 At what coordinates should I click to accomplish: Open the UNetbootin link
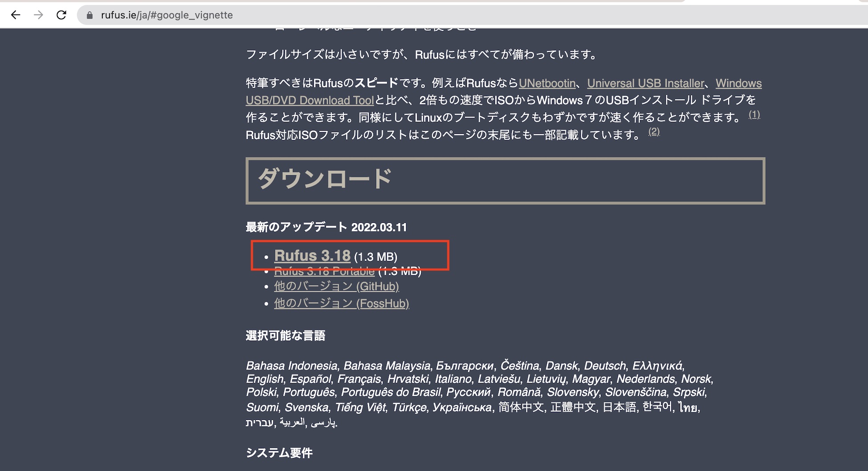click(x=547, y=83)
